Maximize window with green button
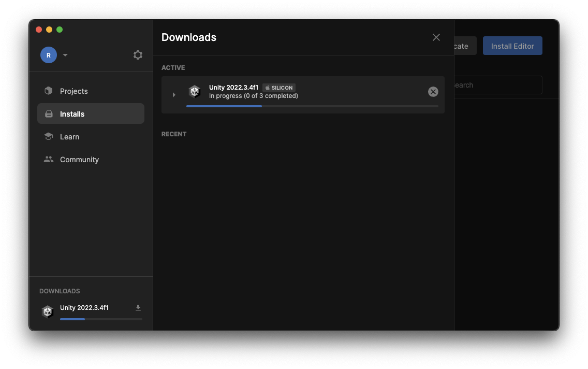The image size is (588, 369). pyautogui.click(x=60, y=30)
